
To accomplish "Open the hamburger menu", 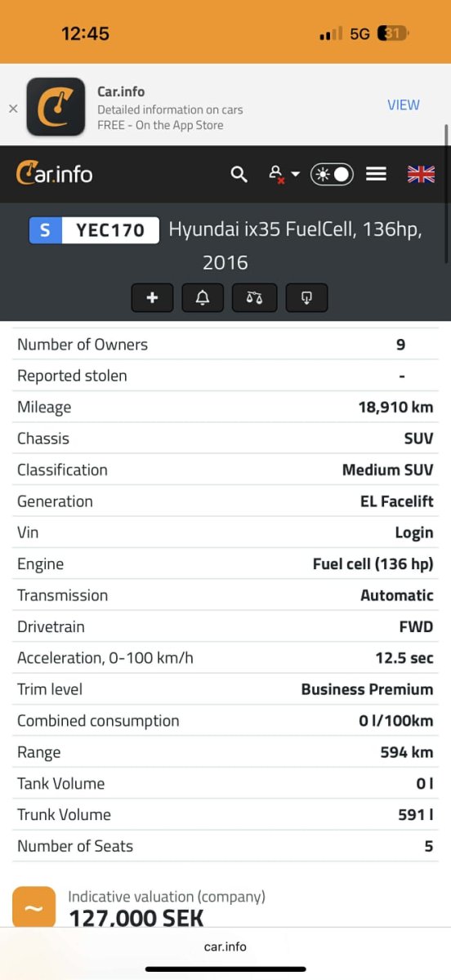I will [x=376, y=174].
